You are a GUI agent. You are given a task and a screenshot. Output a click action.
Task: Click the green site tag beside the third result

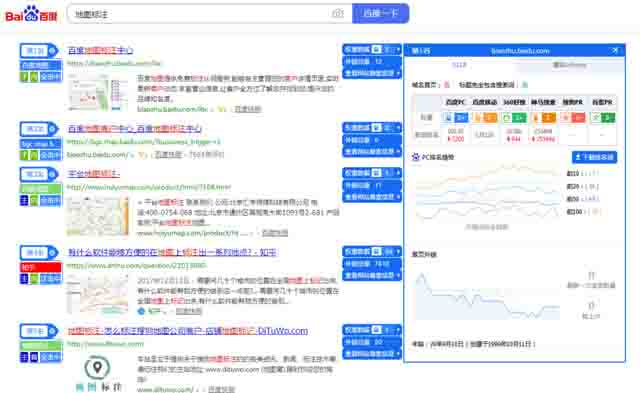(x=40, y=189)
